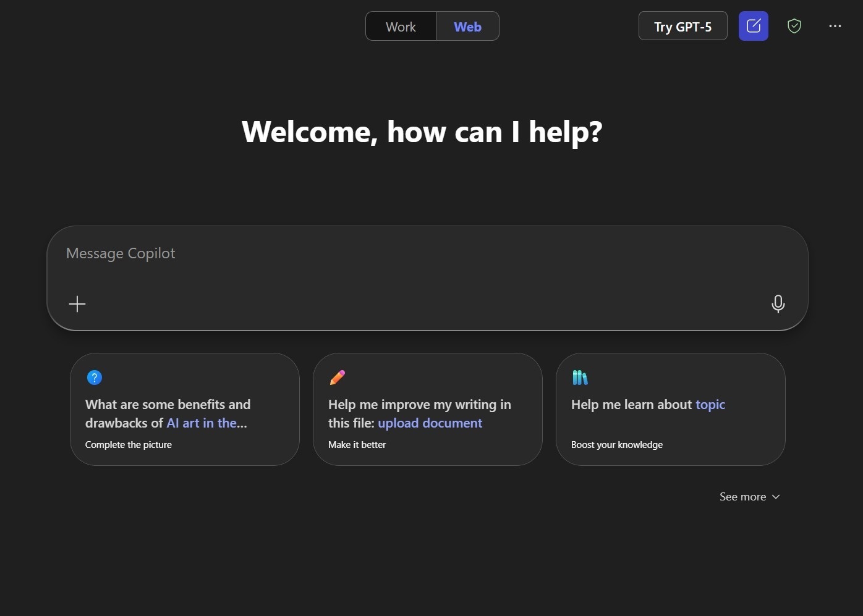Select the Web tab
The image size is (863, 616).
tap(467, 27)
